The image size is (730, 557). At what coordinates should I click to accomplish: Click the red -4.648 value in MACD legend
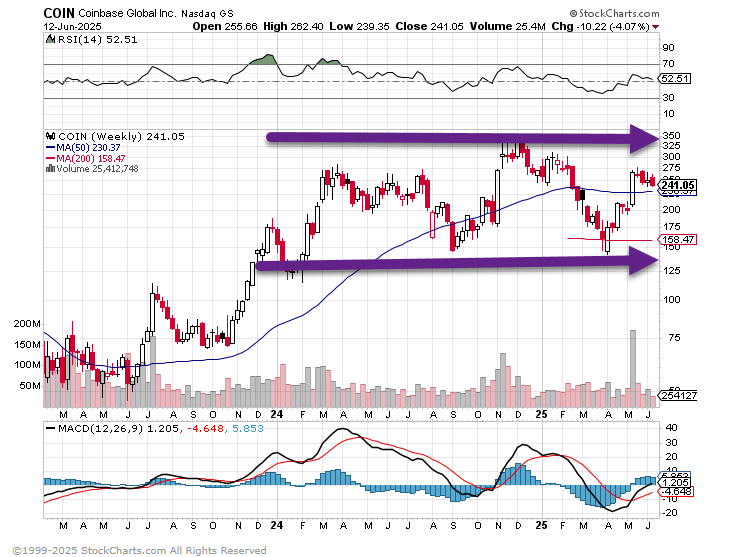pyautogui.click(x=205, y=428)
